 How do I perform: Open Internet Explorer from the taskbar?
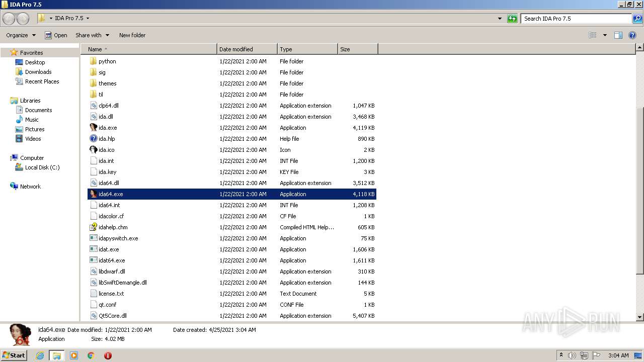click(x=40, y=355)
